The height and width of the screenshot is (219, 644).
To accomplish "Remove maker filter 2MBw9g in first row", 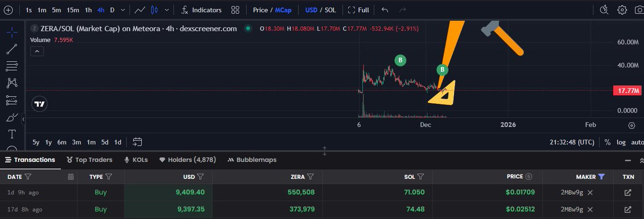I will click(590, 192).
